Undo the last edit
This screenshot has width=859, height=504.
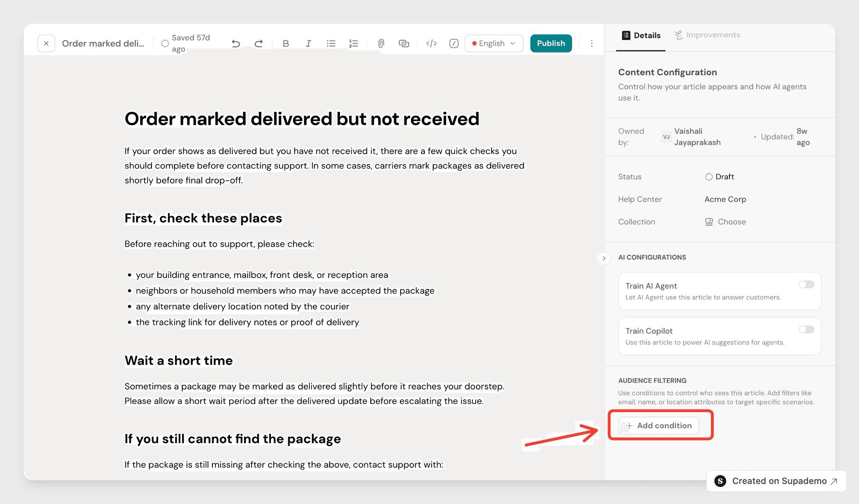pyautogui.click(x=236, y=43)
